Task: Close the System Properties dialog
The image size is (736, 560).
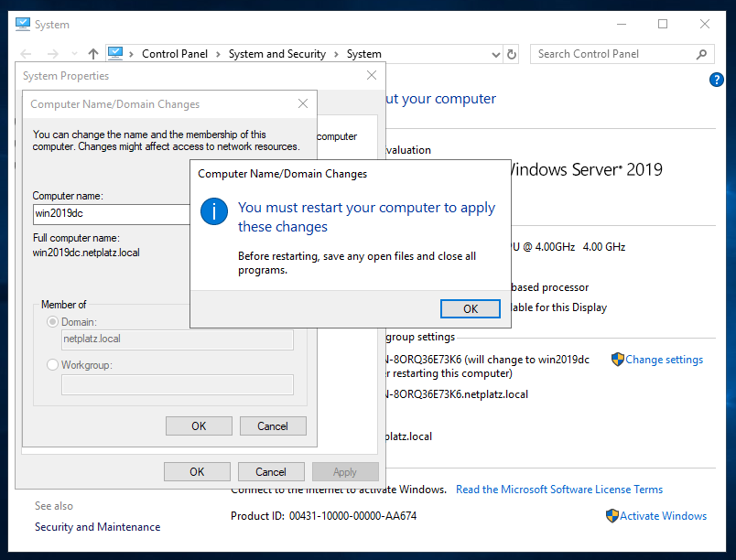Action: pos(372,75)
